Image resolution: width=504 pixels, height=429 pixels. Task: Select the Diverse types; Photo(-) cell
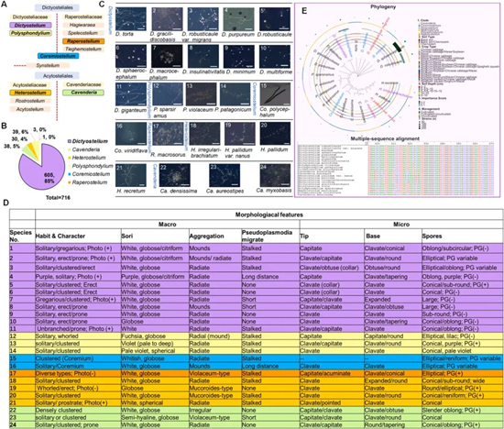pos(78,373)
